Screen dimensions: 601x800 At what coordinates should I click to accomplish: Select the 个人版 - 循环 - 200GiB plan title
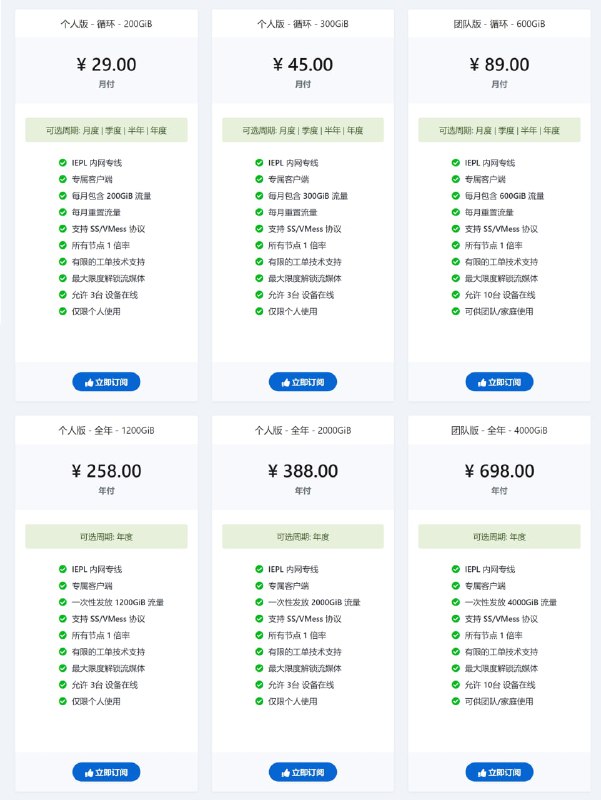click(106, 23)
